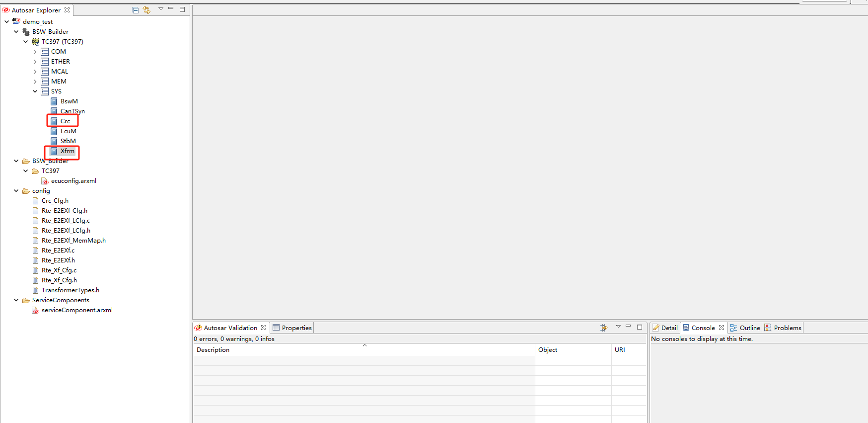This screenshot has height=423, width=868.
Task: Expand the COM group node
Action: (x=35, y=52)
